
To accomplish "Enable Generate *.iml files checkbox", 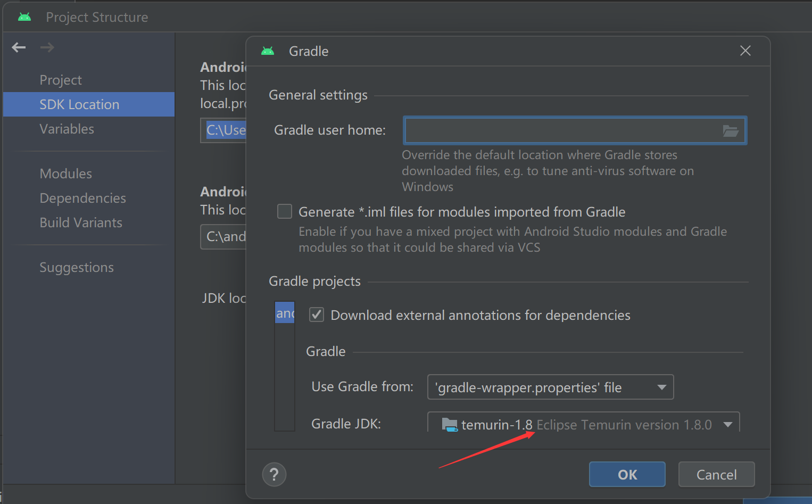I will [285, 211].
